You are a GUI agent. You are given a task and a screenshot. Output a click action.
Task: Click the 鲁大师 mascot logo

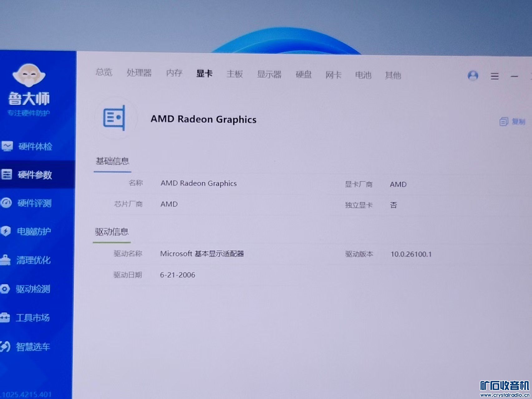tap(29, 75)
